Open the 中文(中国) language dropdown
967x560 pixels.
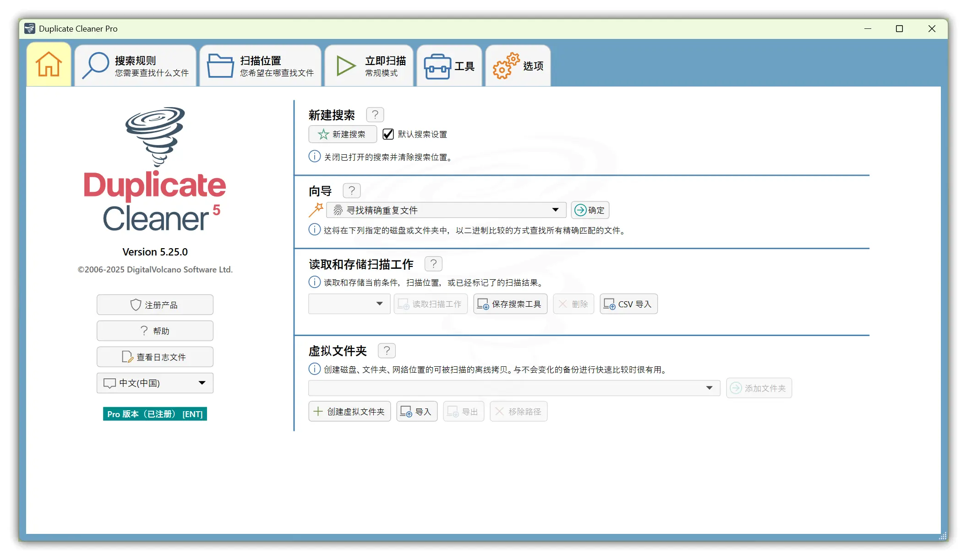click(155, 383)
